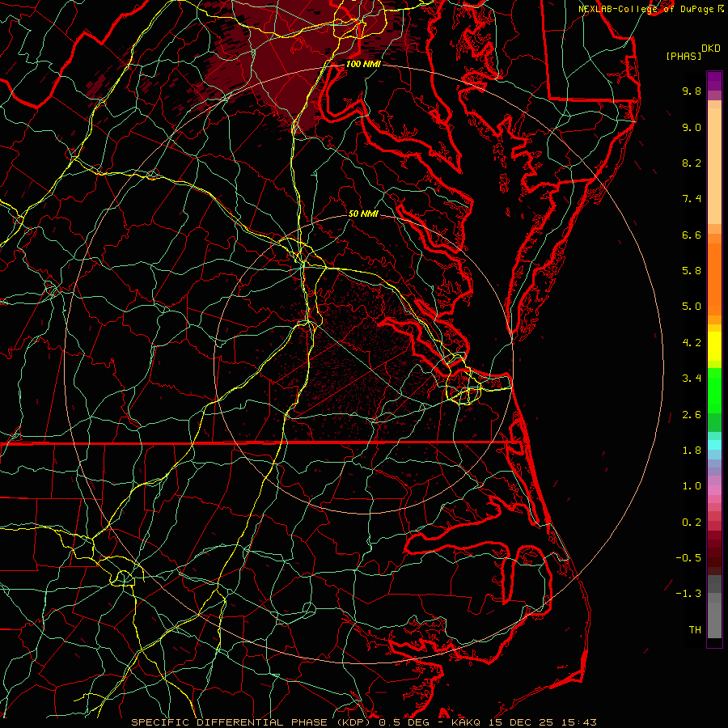Click the 'KAKQ' radar site identifier in footer
This screenshot has height=728, width=728.
(x=467, y=722)
